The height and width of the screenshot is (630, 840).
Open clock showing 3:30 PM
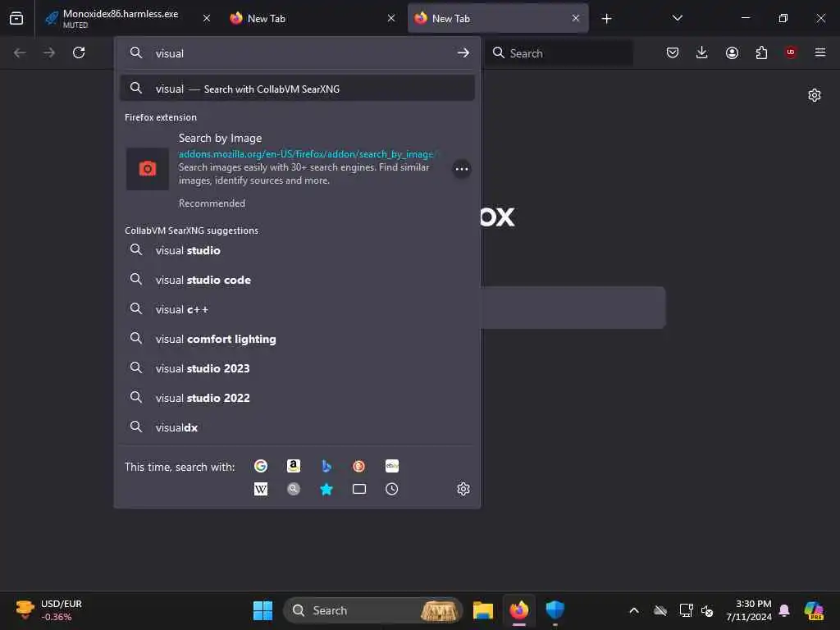tap(748, 610)
